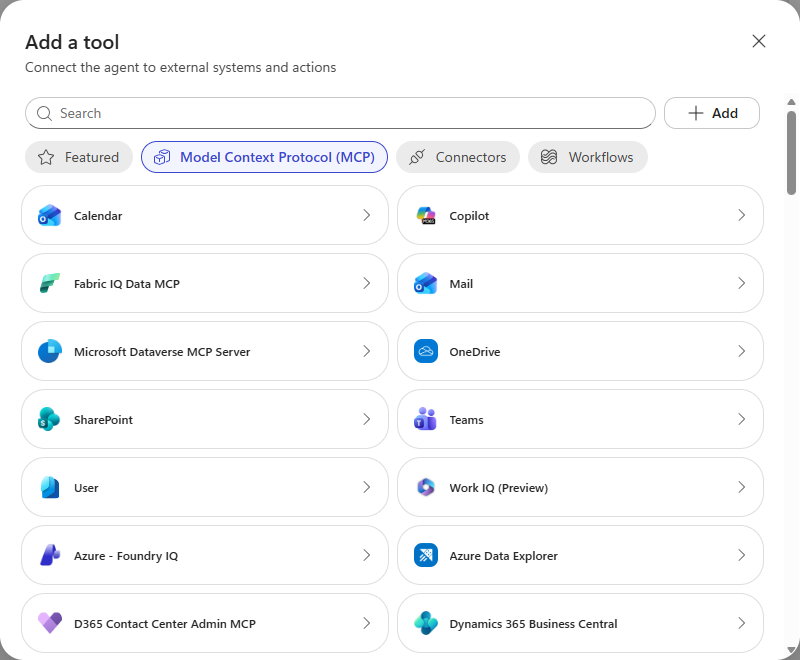Click the Workflows tab icon
The image size is (800, 660).
549,157
